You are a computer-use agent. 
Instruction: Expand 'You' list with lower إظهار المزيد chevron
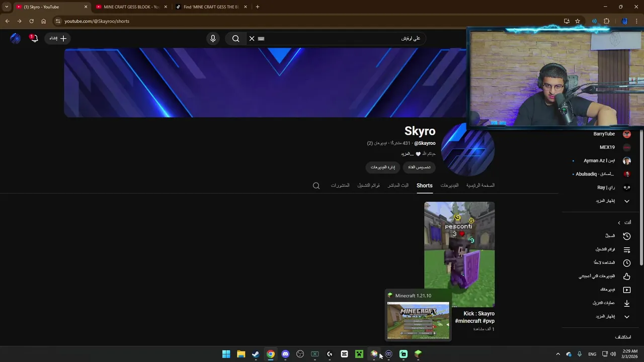[x=627, y=317]
